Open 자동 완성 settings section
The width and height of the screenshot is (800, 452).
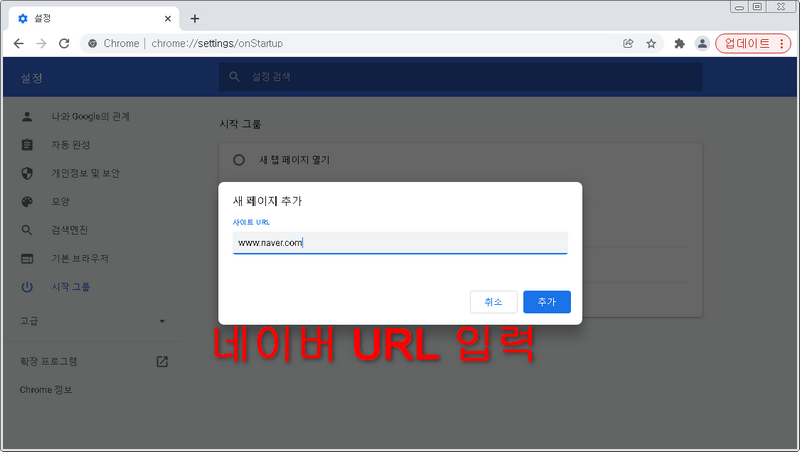tap(70, 145)
